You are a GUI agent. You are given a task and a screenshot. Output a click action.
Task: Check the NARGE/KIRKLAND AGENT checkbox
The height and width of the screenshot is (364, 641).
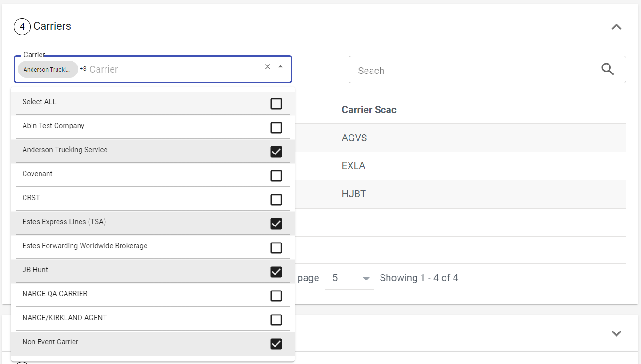(x=276, y=320)
